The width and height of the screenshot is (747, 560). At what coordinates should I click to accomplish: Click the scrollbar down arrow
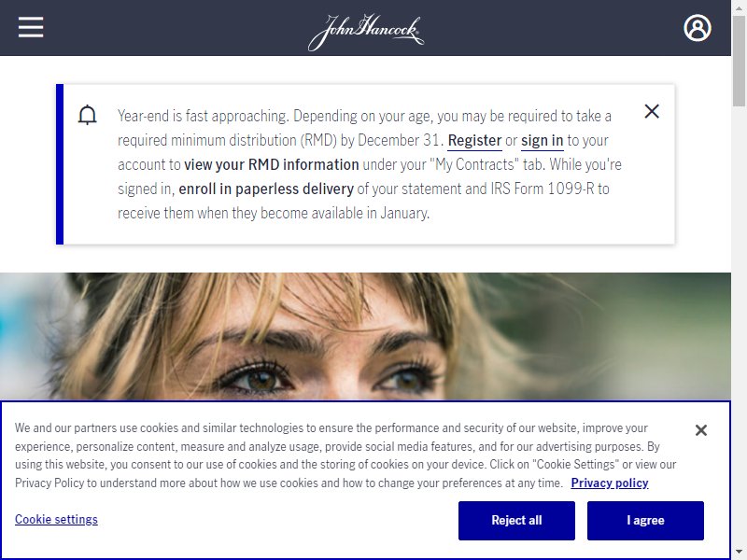point(739,553)
